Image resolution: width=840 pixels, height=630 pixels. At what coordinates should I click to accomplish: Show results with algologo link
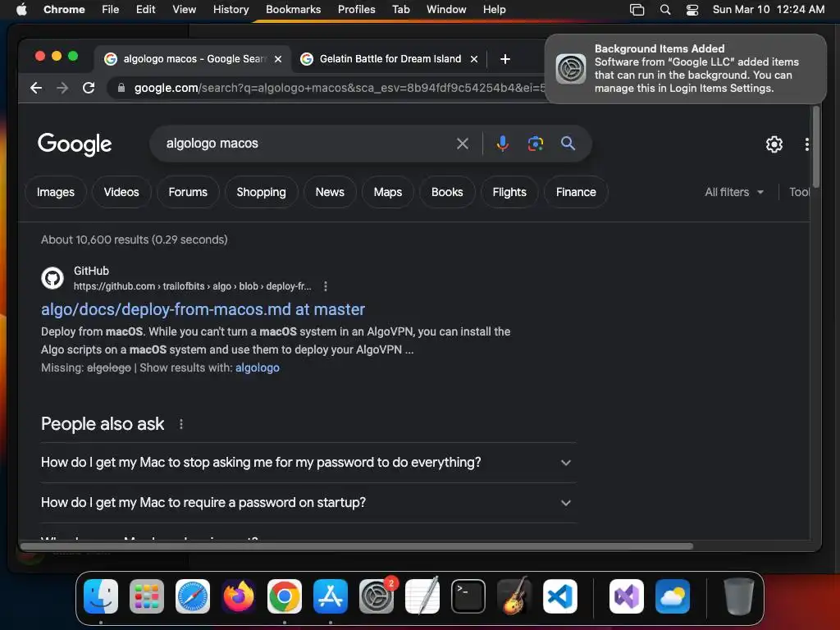tap(258, 368)
